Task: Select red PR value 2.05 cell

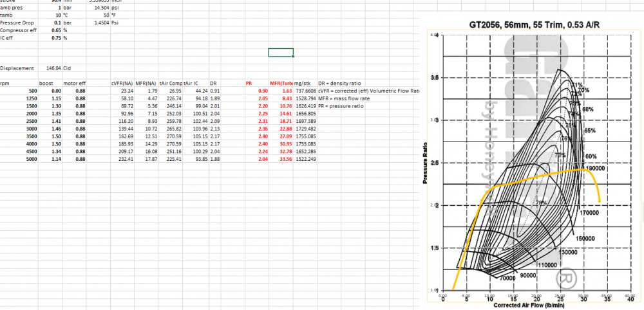Action: pyautogui.click(x=257, y=98)
